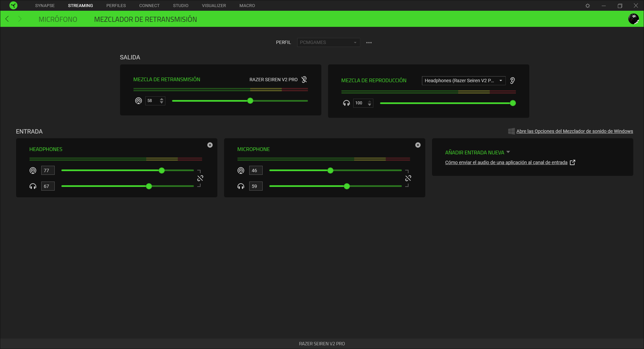Image resolution: width=644 pixels, height=349 pixels.
Task: Toggle link icon for Headphones sliders
Action: point(200,178)
